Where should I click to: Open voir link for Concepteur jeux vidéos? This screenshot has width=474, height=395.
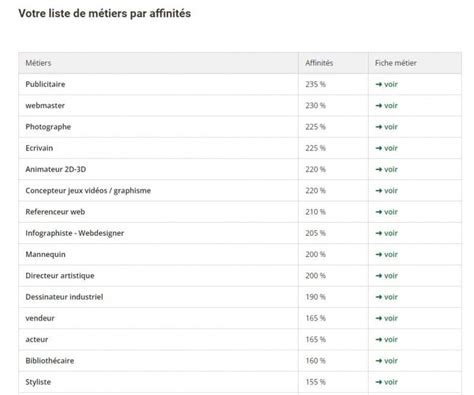(x=387, y=191)
